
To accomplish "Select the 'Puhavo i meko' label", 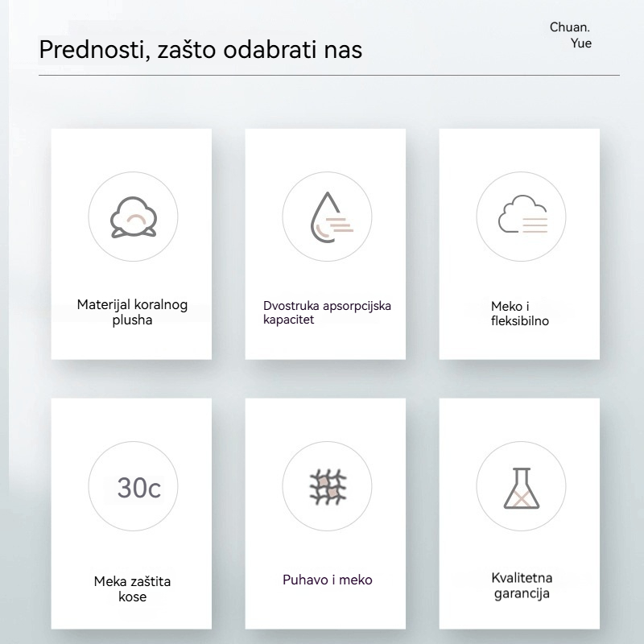I will point(327,580).
